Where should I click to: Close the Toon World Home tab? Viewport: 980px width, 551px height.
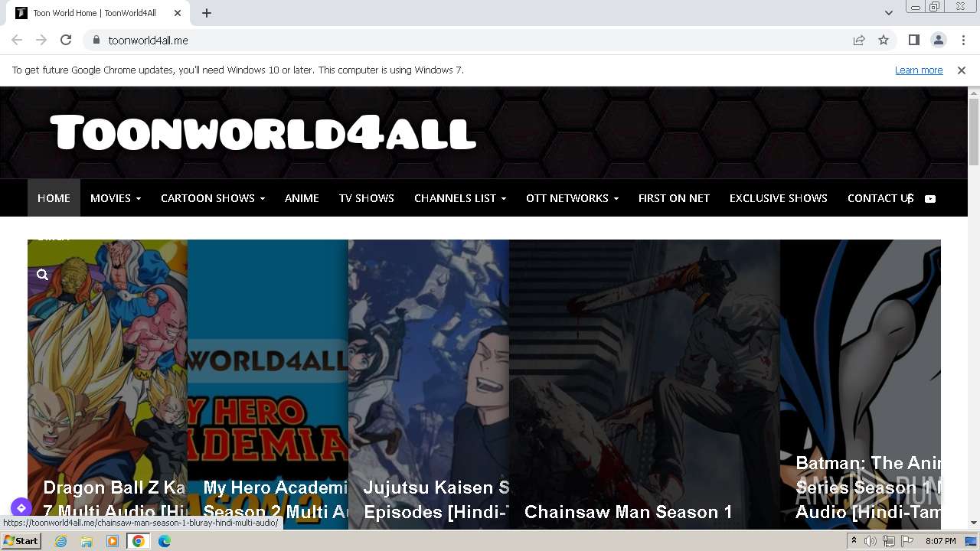coord(178,13)
